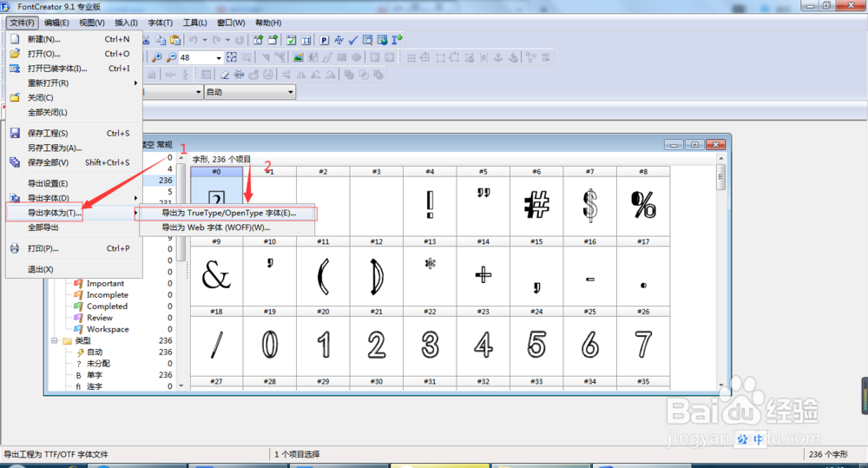Open the 视图(V) menu
Screen dimensions: 868x468
click(x=91, y=23)
